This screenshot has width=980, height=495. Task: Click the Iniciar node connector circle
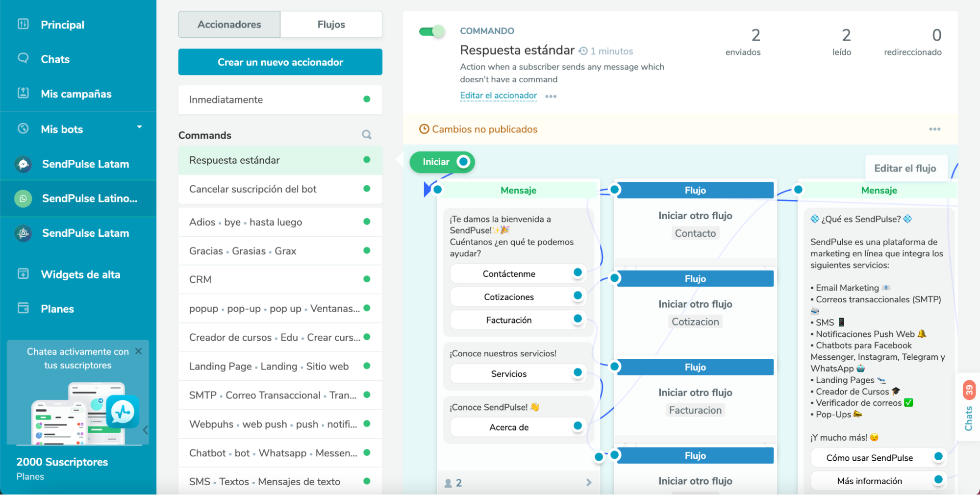[463, 162]
